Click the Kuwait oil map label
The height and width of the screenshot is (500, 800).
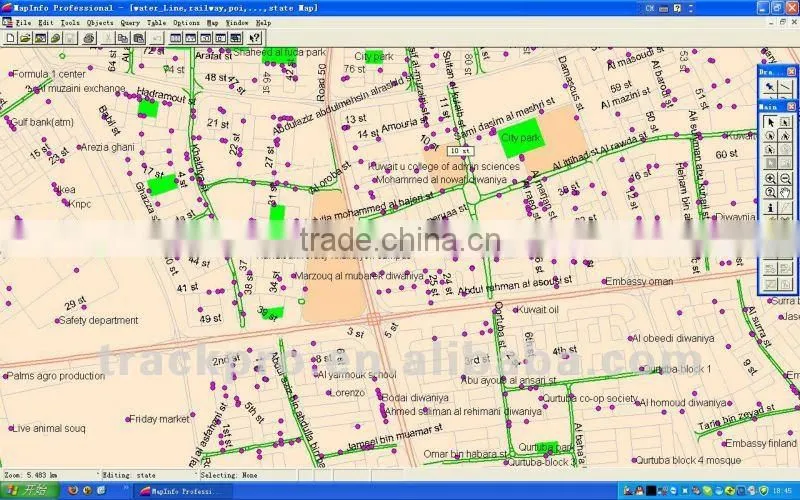click(x=538, y=309)
